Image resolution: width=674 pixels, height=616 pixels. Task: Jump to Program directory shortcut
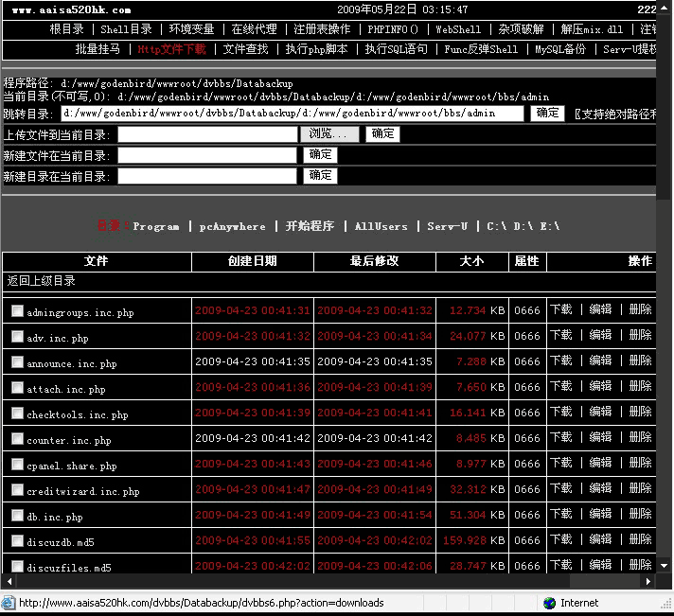click(x=156, y=226)
